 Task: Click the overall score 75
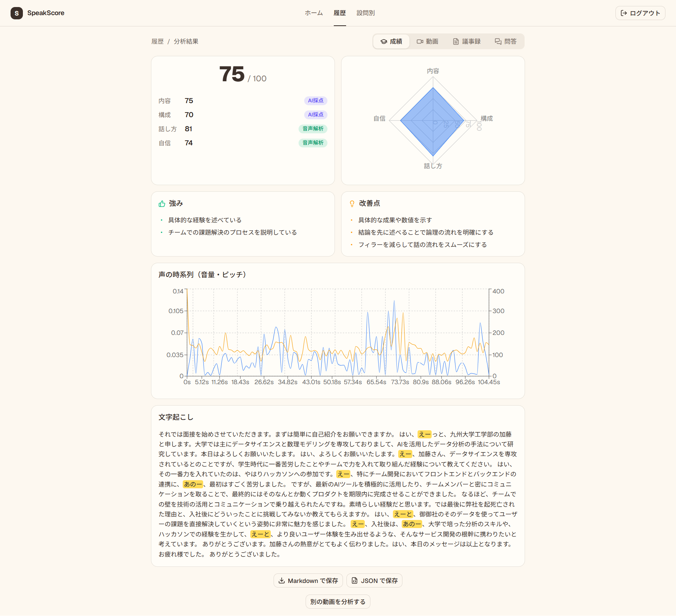pos(232,74)
